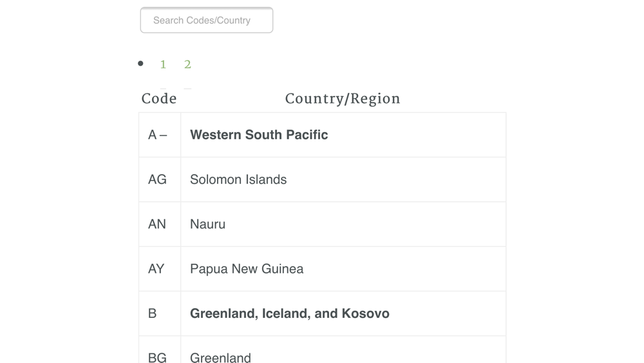The image size is (644, 363).
Task: Click the pagination bullet marker
Action: (140, 63)
